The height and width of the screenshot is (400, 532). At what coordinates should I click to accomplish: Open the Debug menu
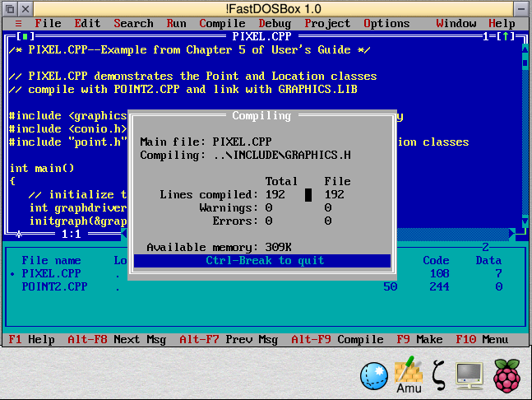[x=275, y=23]
